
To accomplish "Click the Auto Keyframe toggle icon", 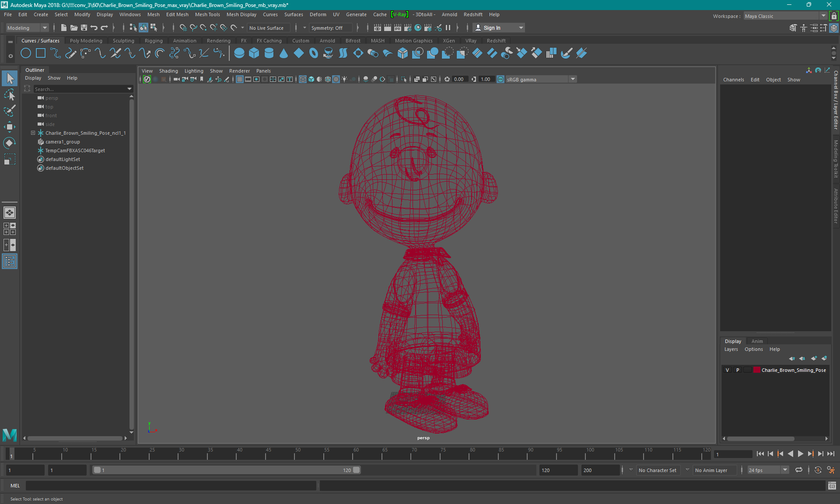I will click(x=818, y=470).
